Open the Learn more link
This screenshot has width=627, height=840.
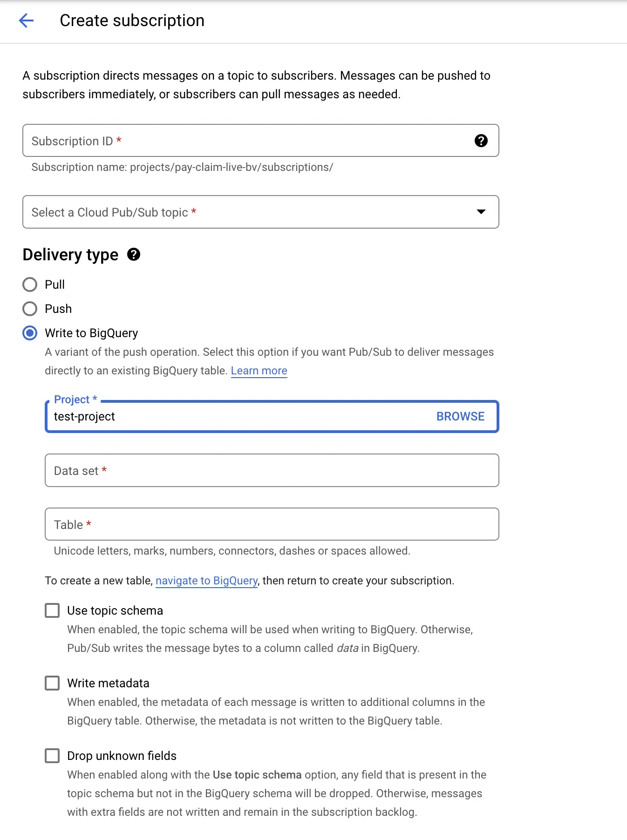pos(259,371)
